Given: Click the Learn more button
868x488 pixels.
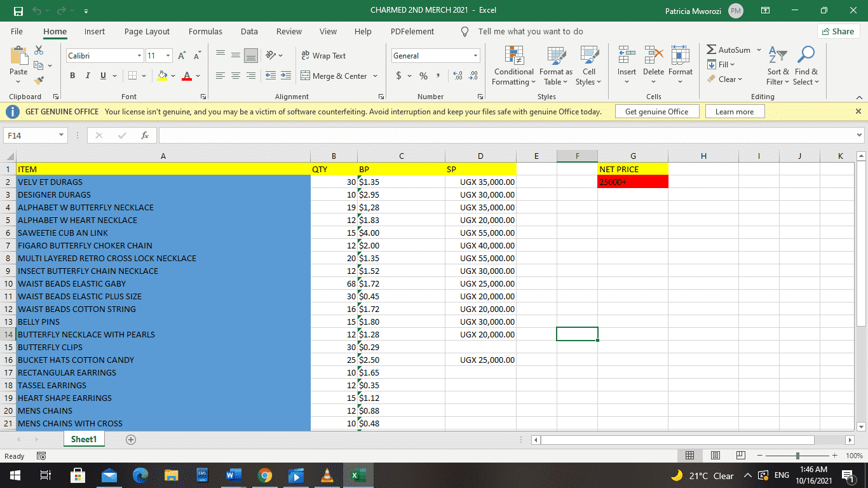Looking at the screenshot, I should (x=735, y=111).
